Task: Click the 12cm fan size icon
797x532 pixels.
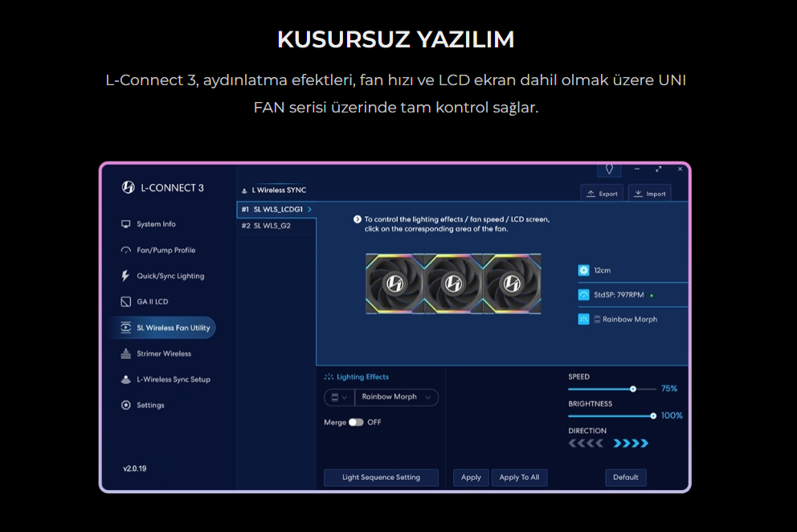Action: coord(583,270)
